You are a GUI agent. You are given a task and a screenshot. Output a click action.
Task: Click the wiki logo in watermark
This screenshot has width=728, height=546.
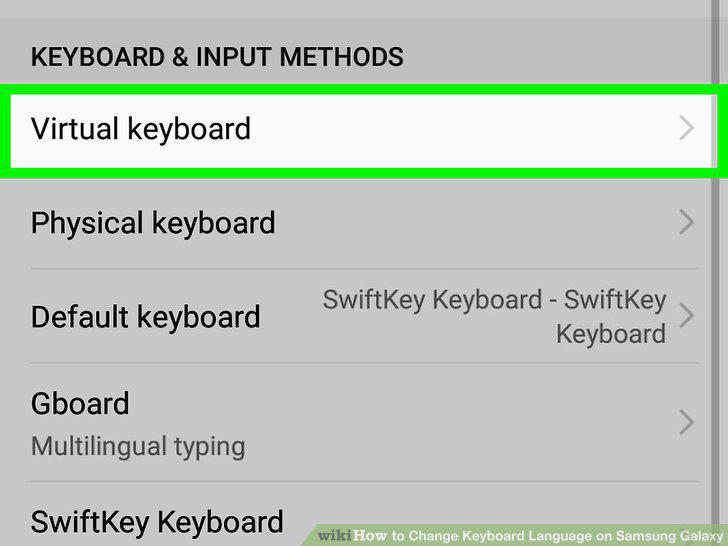tap(335, 536)
